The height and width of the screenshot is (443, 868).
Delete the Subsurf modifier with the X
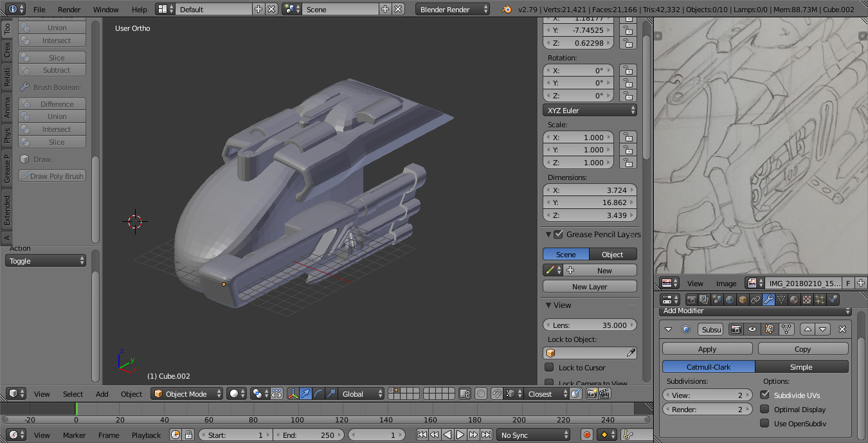[842, 329]
